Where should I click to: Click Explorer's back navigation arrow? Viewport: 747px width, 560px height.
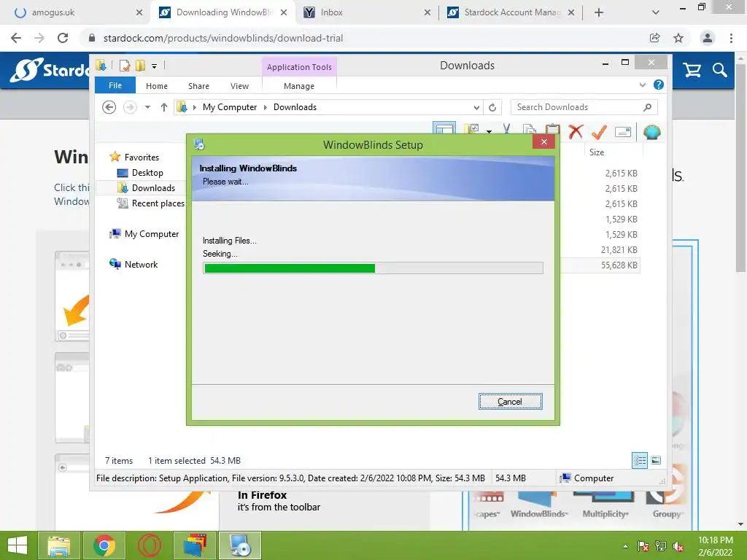(109, 107)
